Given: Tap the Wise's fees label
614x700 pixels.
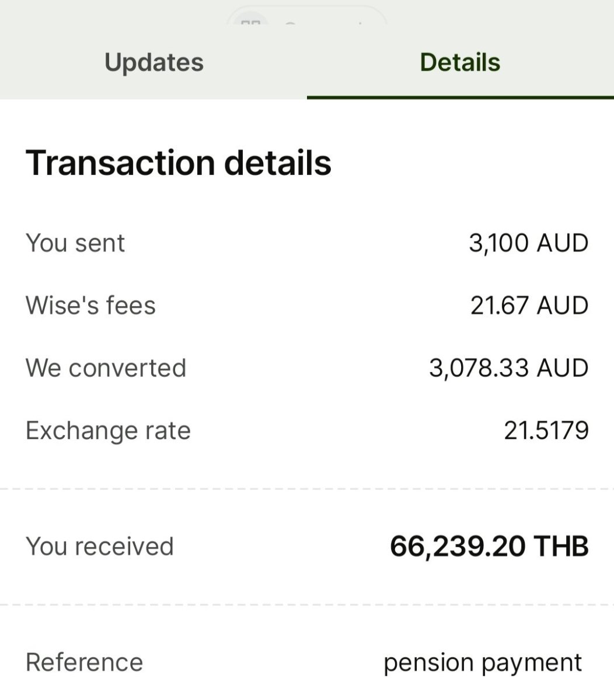Looking at the screenshot, I should coord(90,306).
